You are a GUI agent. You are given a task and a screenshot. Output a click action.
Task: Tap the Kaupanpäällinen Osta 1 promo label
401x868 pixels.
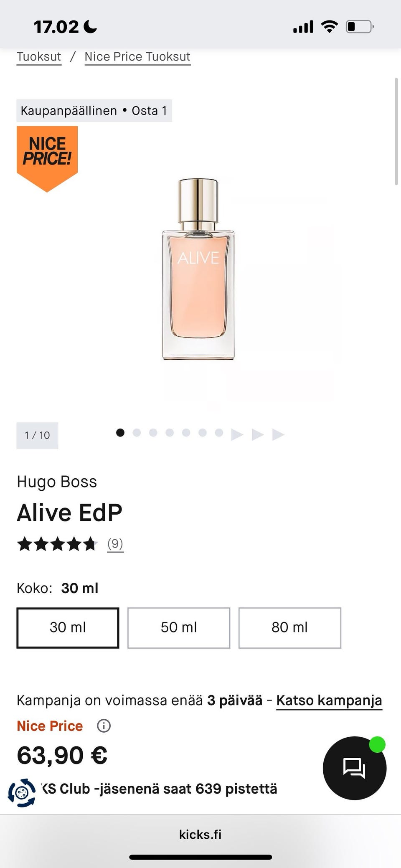coord(94,111)
